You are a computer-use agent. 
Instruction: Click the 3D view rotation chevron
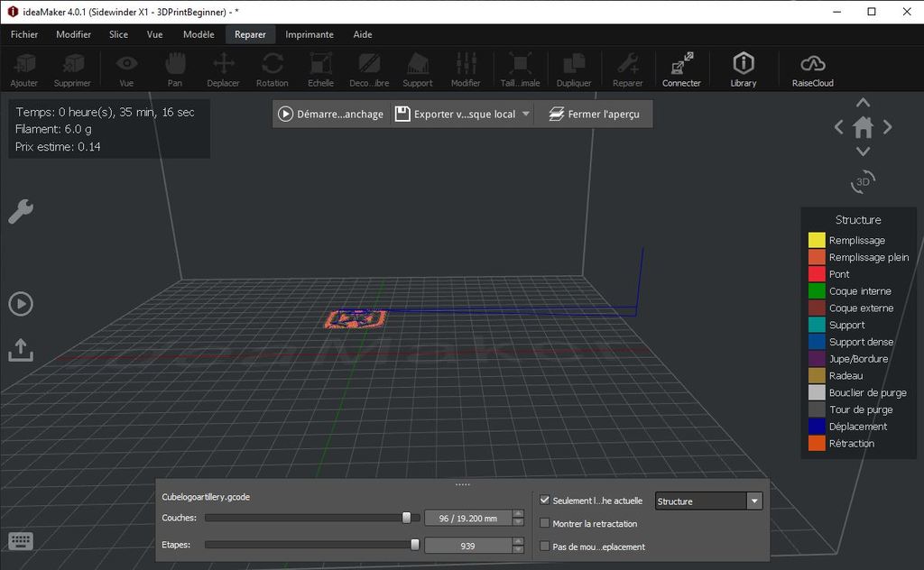pos(863,181)
